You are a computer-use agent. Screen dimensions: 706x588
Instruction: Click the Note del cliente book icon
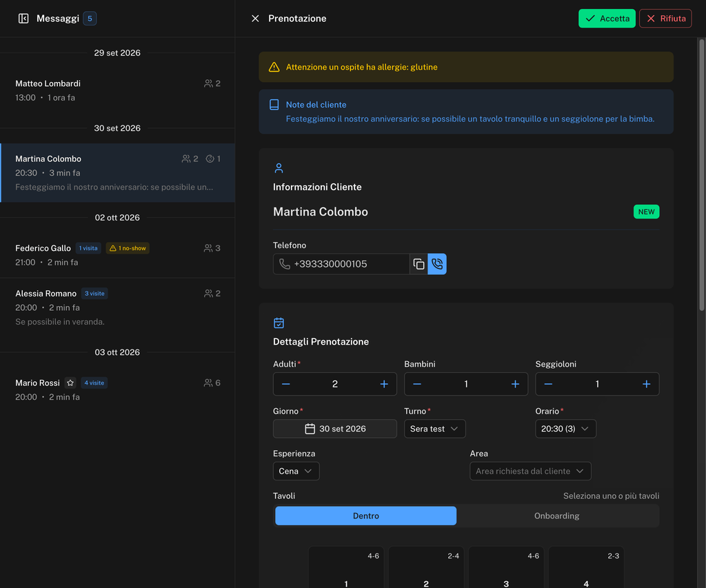pos(274,105)
